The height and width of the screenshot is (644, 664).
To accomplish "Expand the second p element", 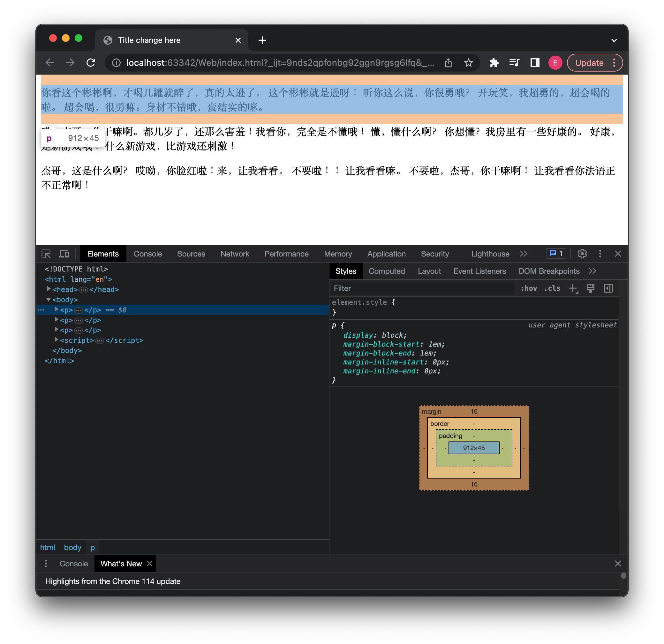I will click(57, 320).
